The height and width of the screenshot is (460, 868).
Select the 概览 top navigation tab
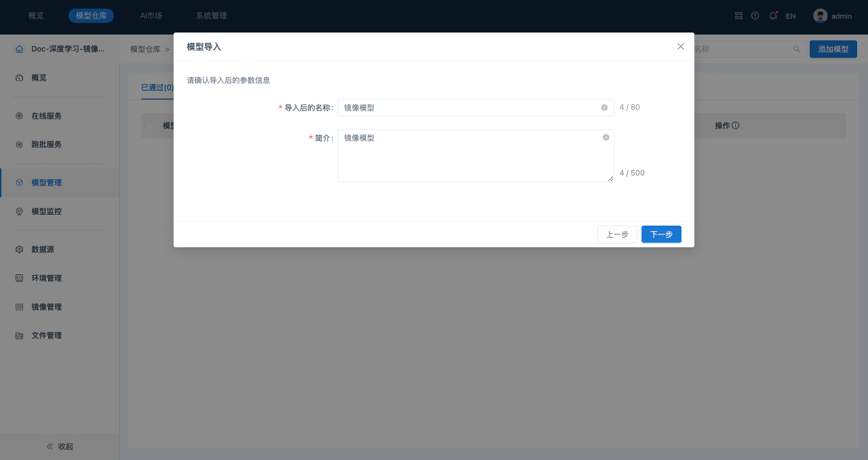[36, 16]
